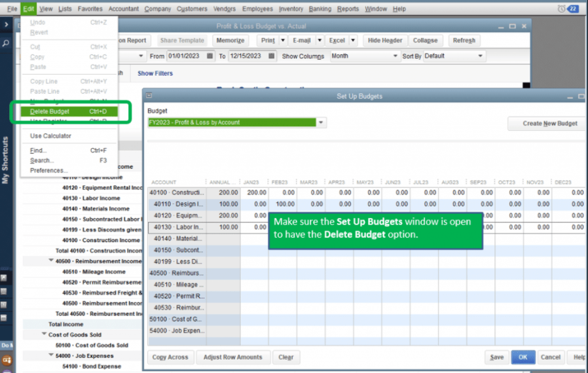The height and width of the screenshot is (373, 588).
Task: Collapse the 54000 Job Expenses group
Action: coord(51,355)
